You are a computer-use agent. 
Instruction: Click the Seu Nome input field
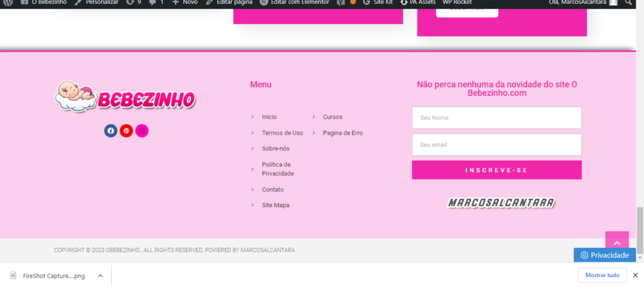coord(496,118)
